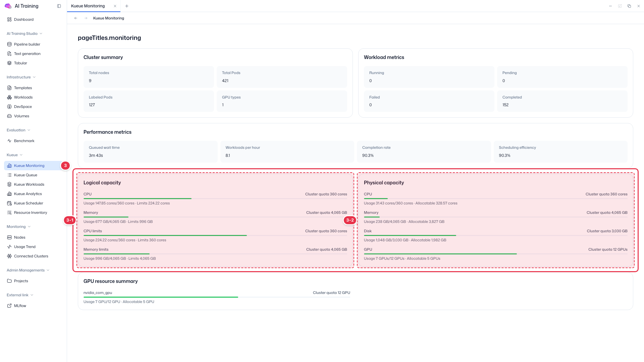The width and height of the screenshot is (644, 362).
Task: Click the Kueue Monitoring breadcrumb text
Action: pyautogui.click(x=109, y=18)
